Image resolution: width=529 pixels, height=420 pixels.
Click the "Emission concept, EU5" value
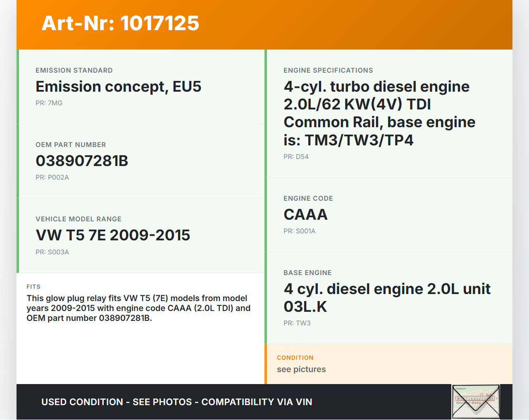click(119, 87)
